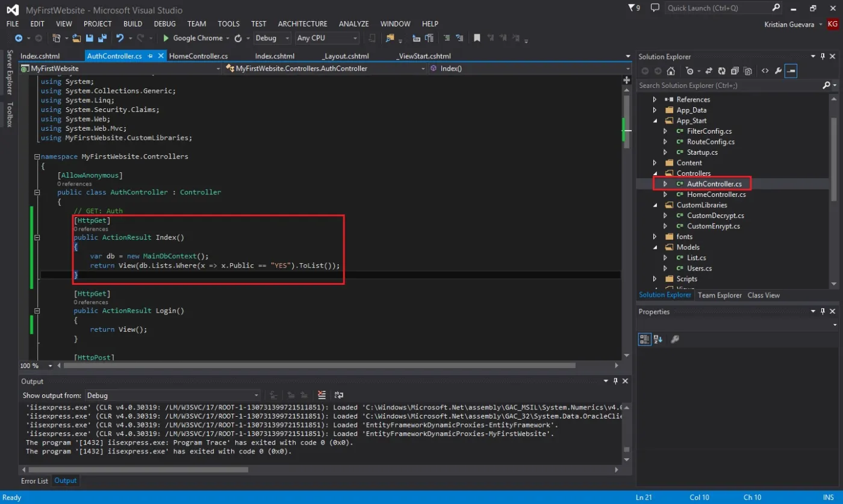Click the Home icon in Solution Explorer

(671, 71)
